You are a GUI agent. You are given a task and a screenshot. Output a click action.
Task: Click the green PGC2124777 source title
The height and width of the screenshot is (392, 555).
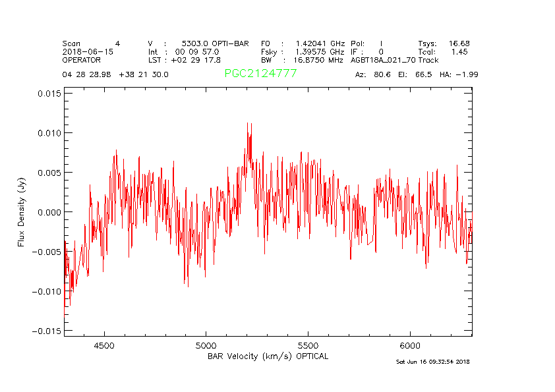260,74
